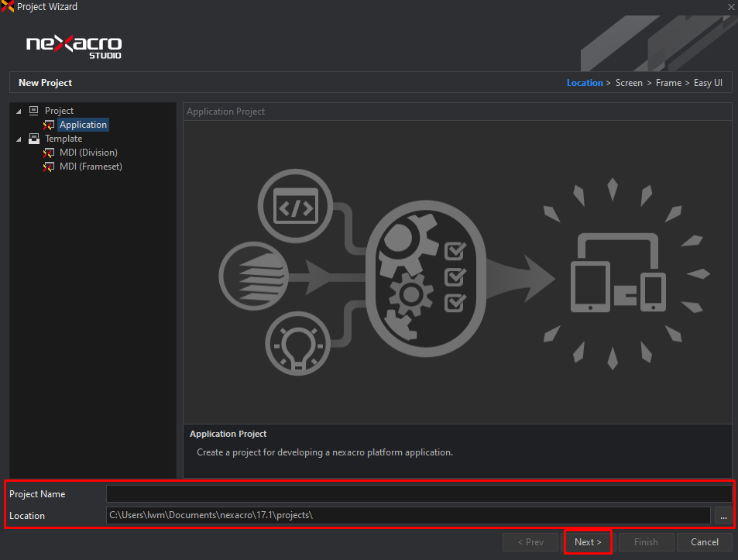Select MDI (Division) template
Image resolution: width=738 pixels, height=560 pixels.
click(88, 153)
